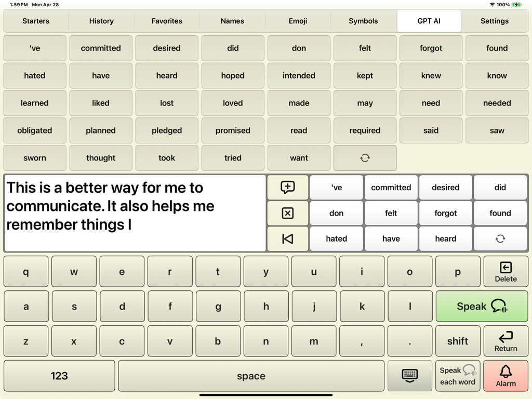The width and height of the screenshot is (532, 399).
Task: Trigger the Alarm bell
Action: [x=506, y=376]
